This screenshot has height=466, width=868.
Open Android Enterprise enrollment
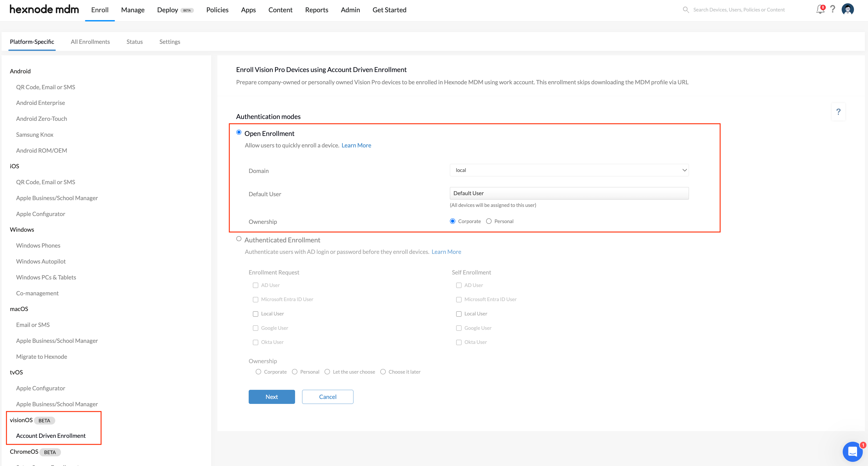tap(40, 103)
